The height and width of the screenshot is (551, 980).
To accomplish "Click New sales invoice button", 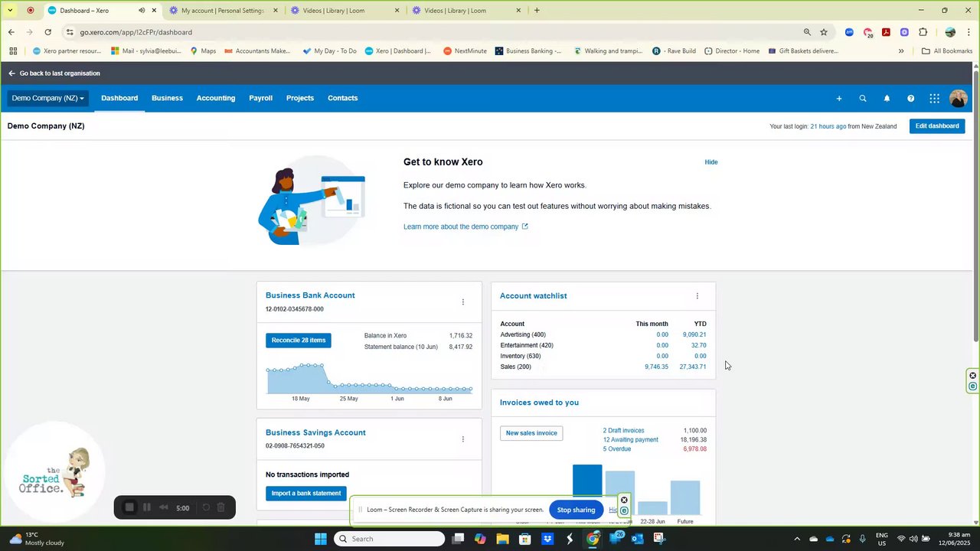I will pyautogui.click(x=531, y=433).
